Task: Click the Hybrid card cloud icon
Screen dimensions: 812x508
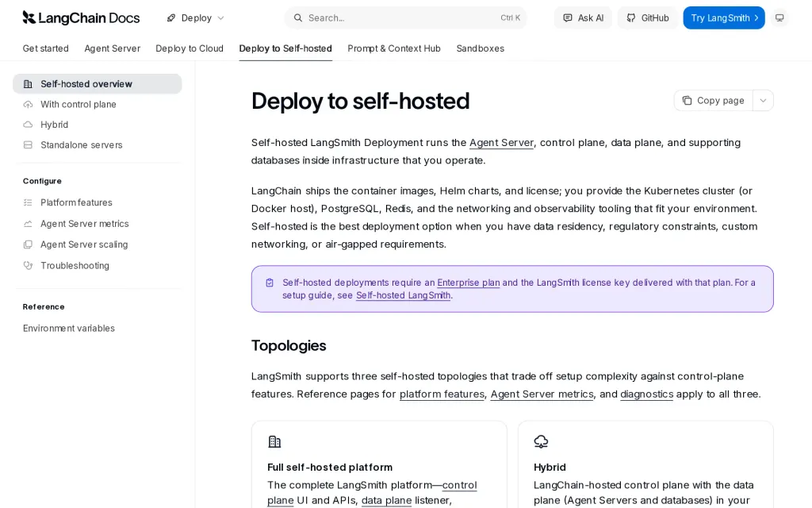Action: point(541,441)
